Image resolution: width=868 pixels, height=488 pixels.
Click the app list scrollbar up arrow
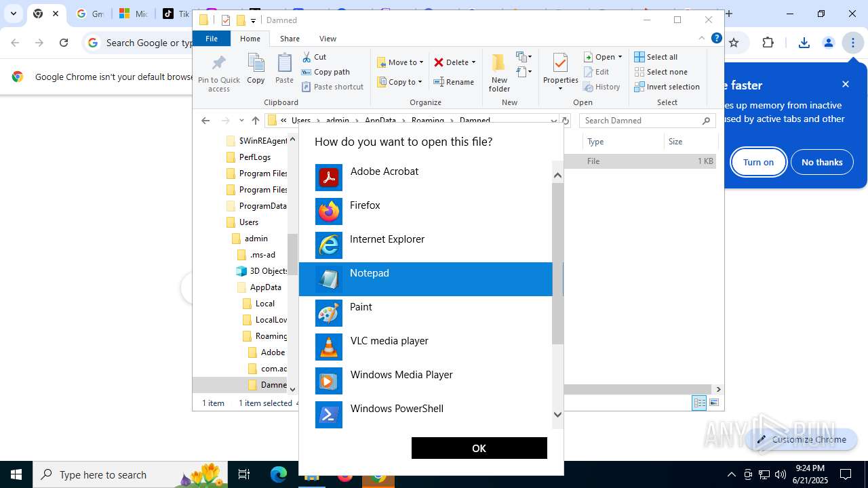pos(557,176)
